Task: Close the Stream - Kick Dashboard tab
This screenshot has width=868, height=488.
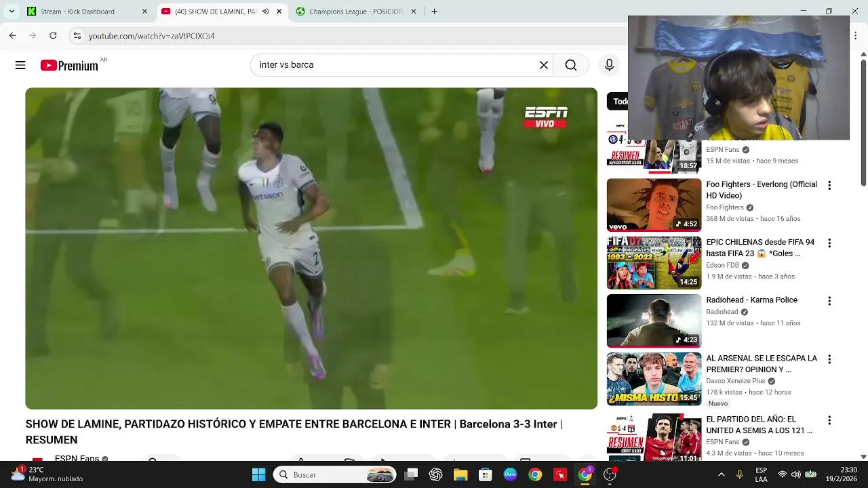Action: 144,12
